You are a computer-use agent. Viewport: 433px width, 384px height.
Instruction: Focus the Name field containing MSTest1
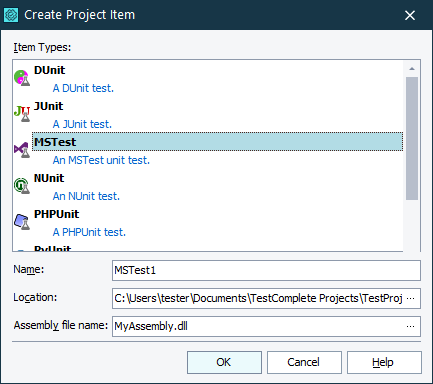pos(266,270)
